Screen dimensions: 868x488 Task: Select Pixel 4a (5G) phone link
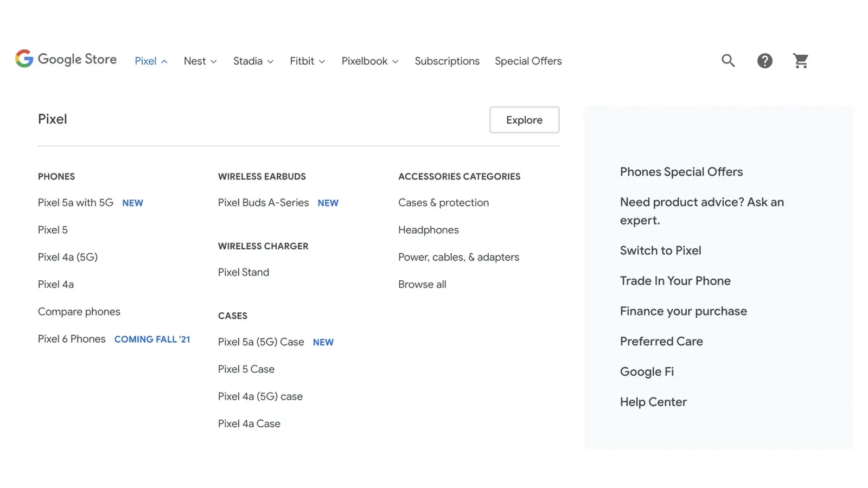pyautogui.click(x=68, y=257)
